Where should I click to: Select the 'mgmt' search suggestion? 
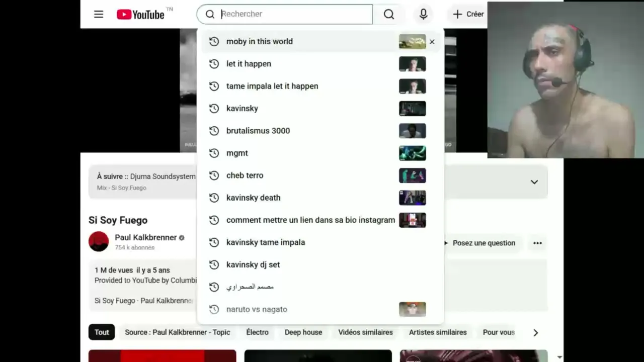(322, 153)
